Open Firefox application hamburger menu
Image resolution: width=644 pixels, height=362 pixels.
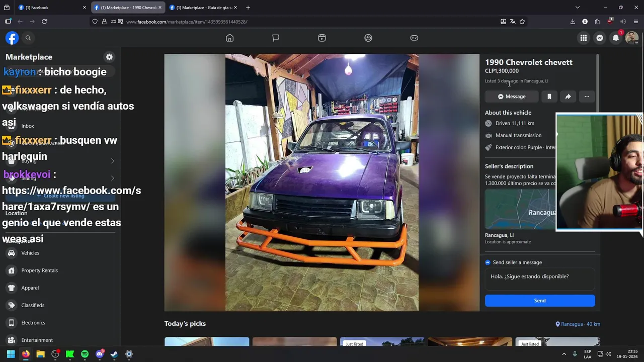635,22
